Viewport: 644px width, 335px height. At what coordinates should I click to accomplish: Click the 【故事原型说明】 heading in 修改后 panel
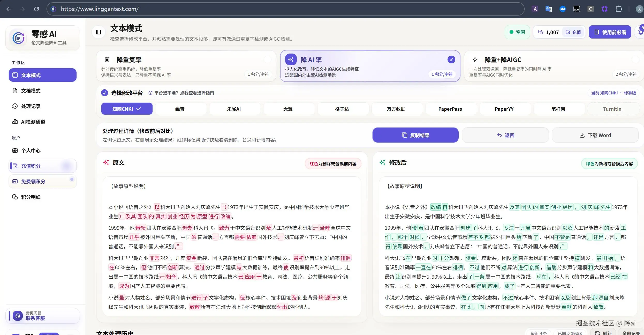coord(405,186)
